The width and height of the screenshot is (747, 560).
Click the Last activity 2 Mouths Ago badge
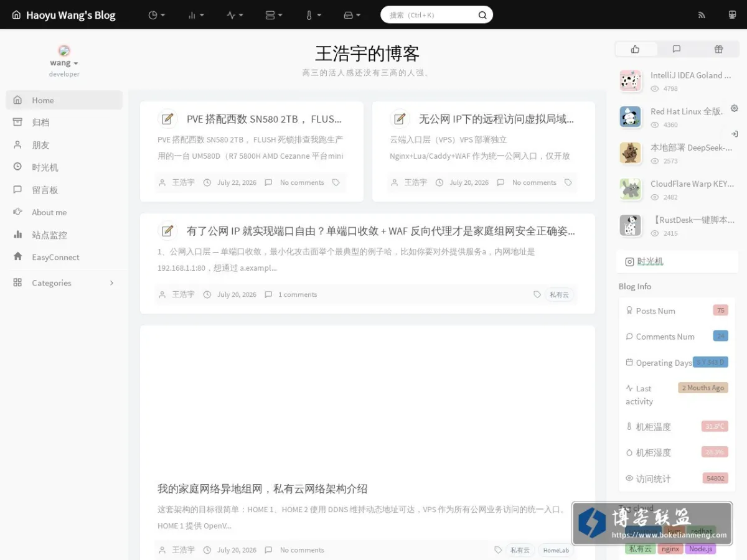703,388
